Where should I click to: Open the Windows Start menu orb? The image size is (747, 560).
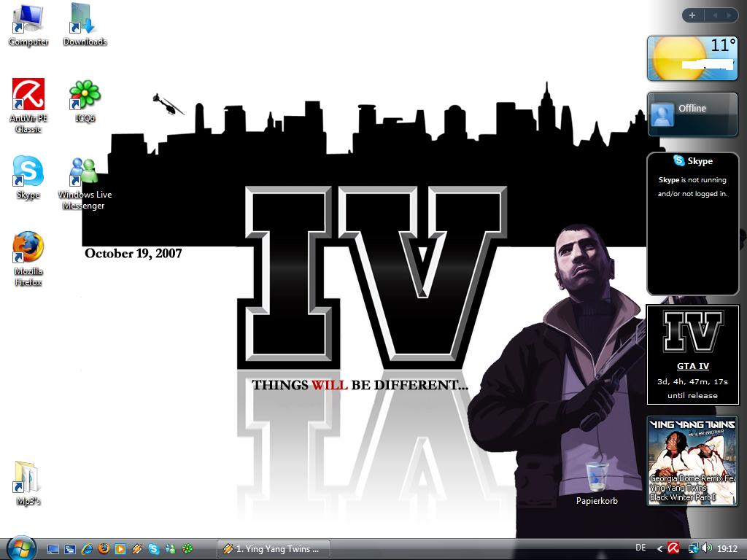click(x=21, y=548)
